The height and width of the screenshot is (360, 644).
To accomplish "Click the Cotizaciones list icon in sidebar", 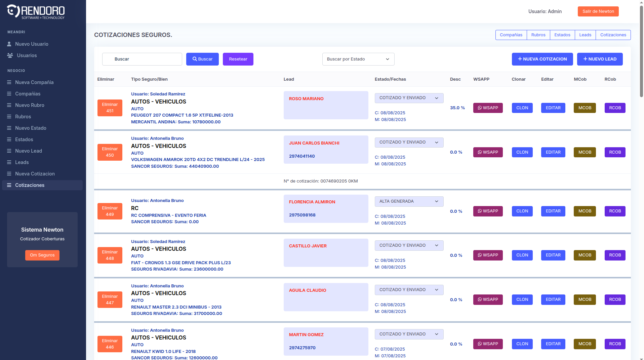I will click(x=9, y=185).
